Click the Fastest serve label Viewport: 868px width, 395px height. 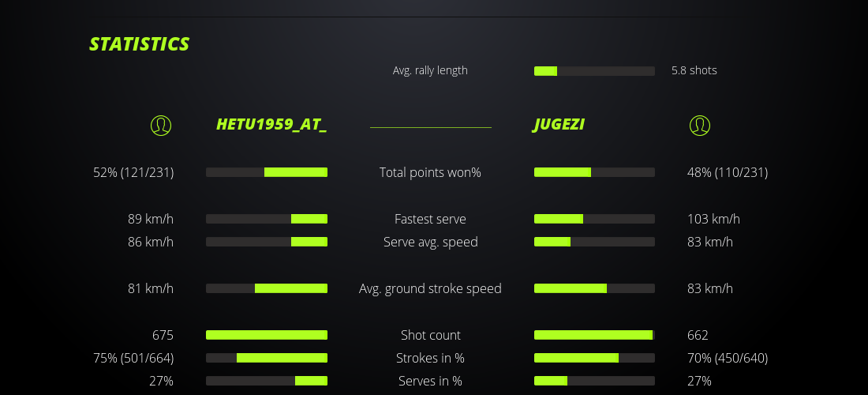(x=430, y=219)
